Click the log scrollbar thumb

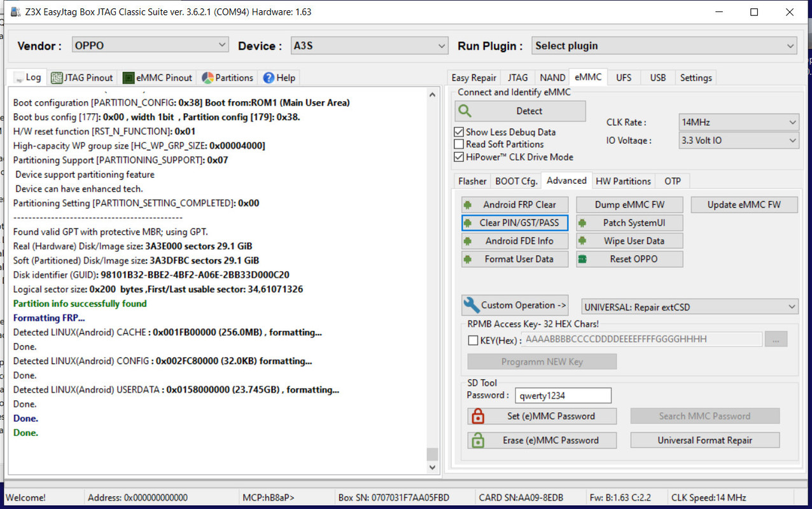click(x=433, y=454)
